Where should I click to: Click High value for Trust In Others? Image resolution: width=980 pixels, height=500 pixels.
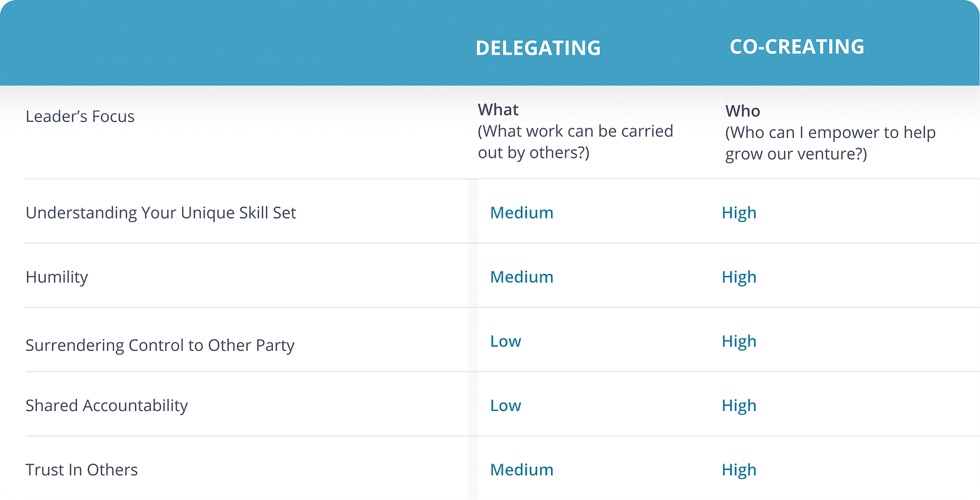click(x=739, y=470)
